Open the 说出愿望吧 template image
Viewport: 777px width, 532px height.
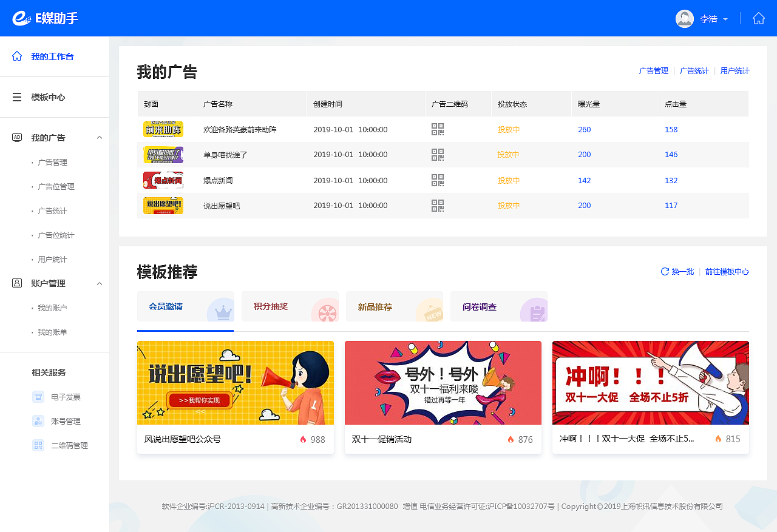(236, 383)
